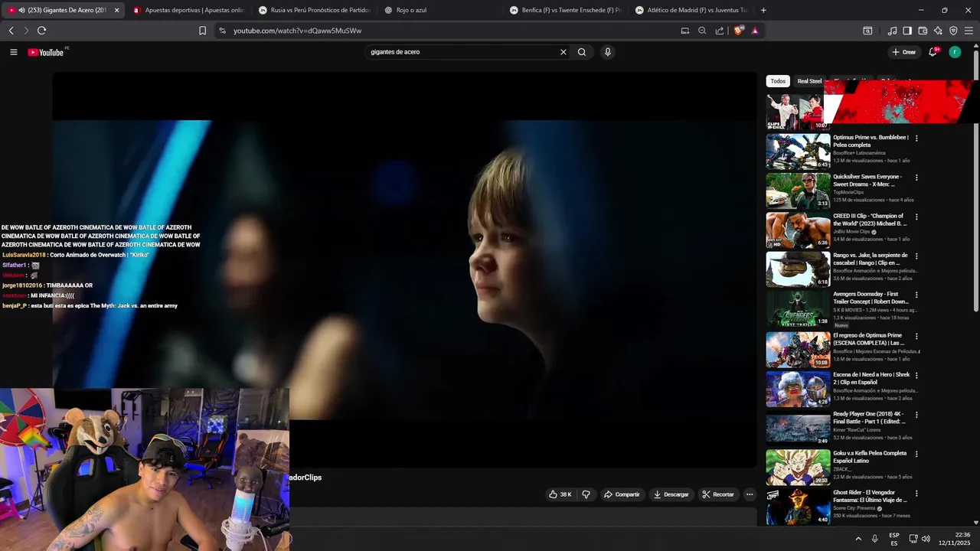The image size is (980, 551).
Task: Open the Shrek 2 I Need a Hero thumbnail
Action: pyautogui.click(x=798, y=389)
